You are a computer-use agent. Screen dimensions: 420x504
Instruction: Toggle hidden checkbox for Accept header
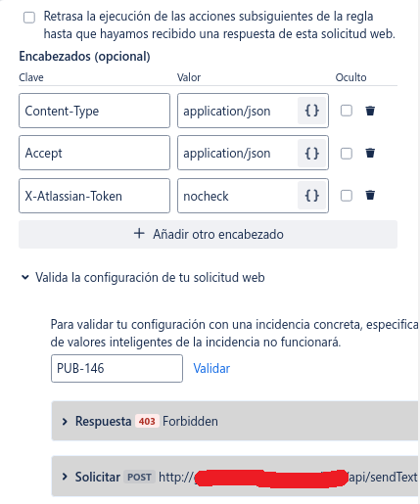click(347, 153)
